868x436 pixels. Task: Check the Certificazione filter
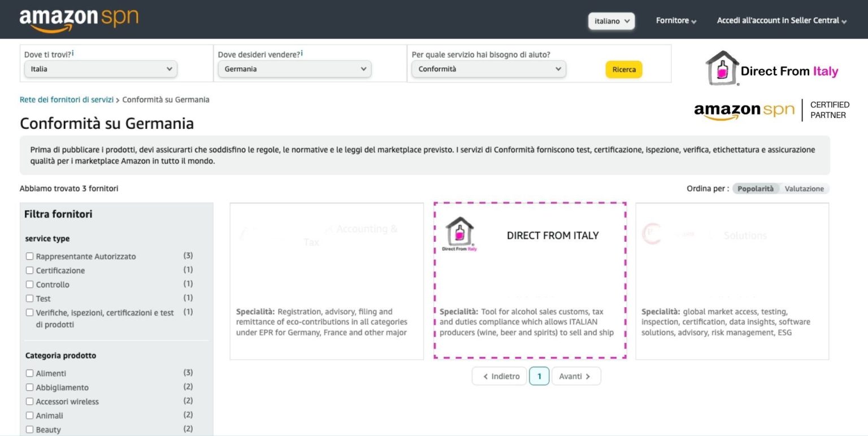30,271
